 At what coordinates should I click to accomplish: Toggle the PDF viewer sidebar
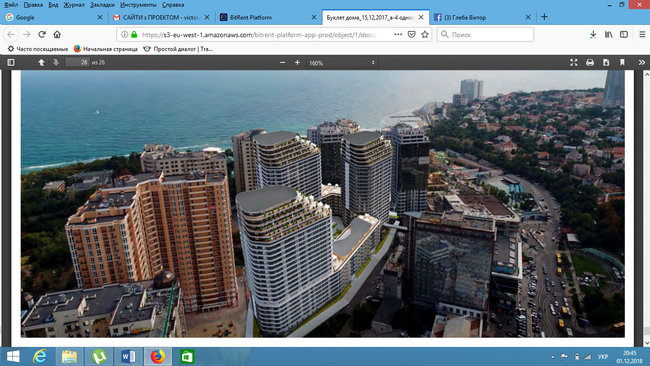point(11,63)
